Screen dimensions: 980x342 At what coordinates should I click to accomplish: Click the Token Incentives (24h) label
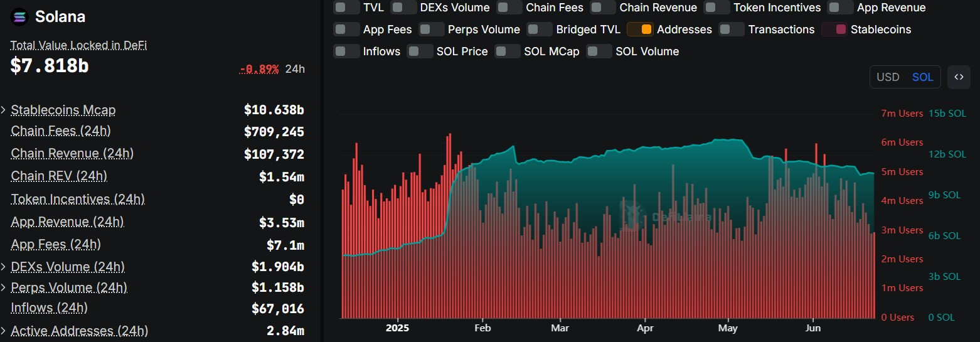[x=78, y=199]
